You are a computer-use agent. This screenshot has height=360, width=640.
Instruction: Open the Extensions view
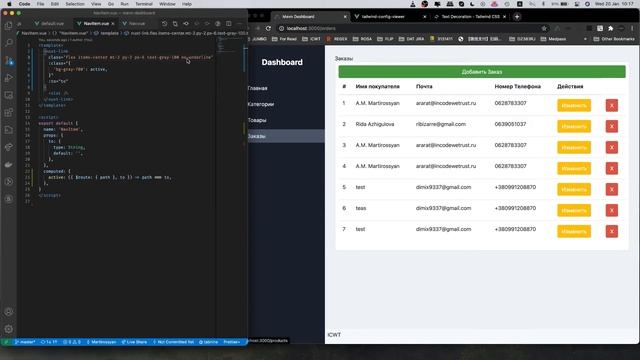pyautogui.click(x=9, y=113)
